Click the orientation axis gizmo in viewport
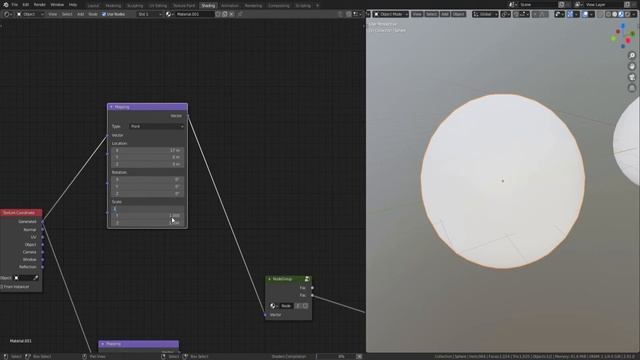The image size is (640, 360). click(623, 36)
